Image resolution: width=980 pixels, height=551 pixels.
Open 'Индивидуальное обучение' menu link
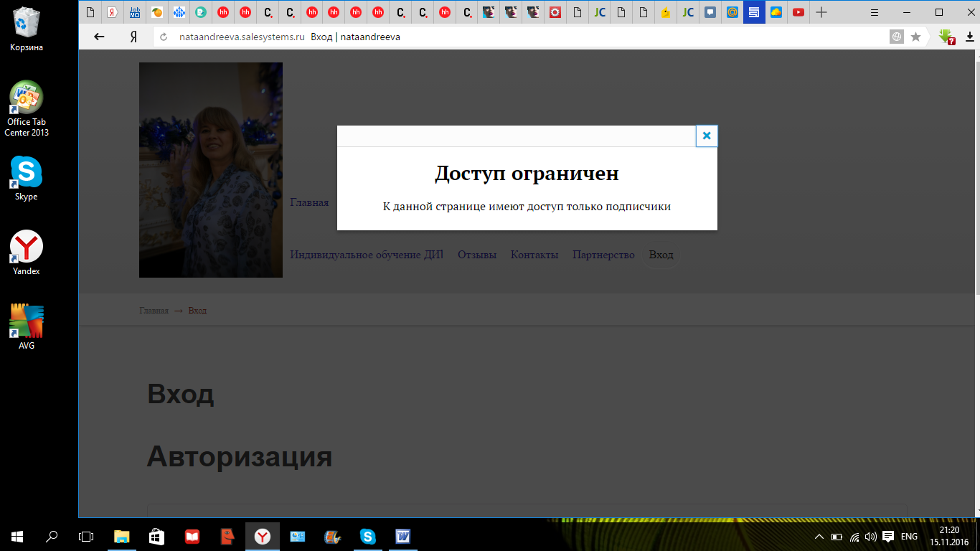[366, 255]
